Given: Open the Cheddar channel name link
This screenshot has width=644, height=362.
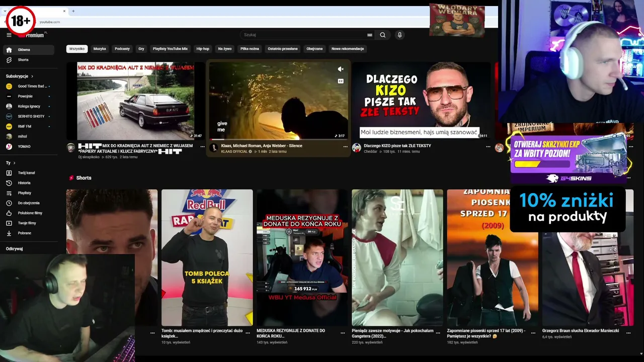Looking at the screenshot, I should [370, 151].
